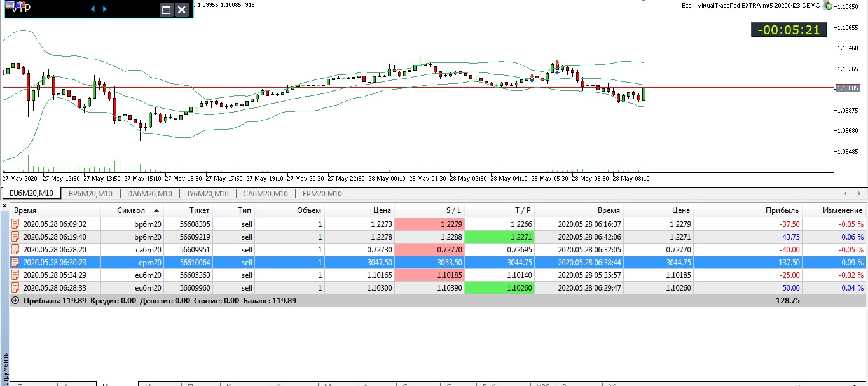Click the close time 2020.05.28 06:29:47
The width and height of the screenshot is (868, 386).
pos(589,287)
